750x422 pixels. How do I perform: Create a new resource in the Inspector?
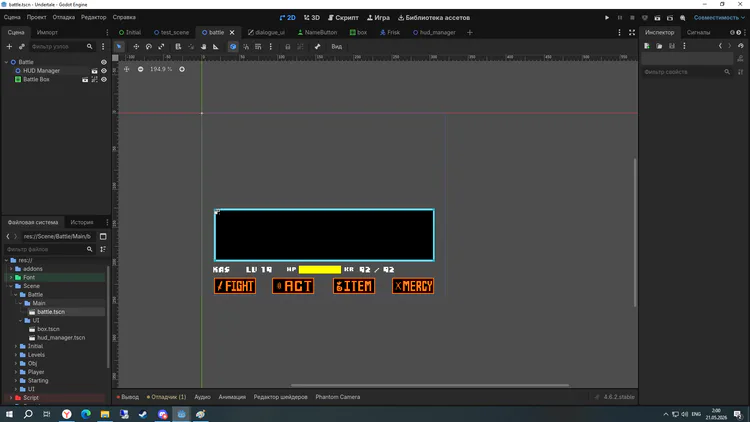point(647,46)
